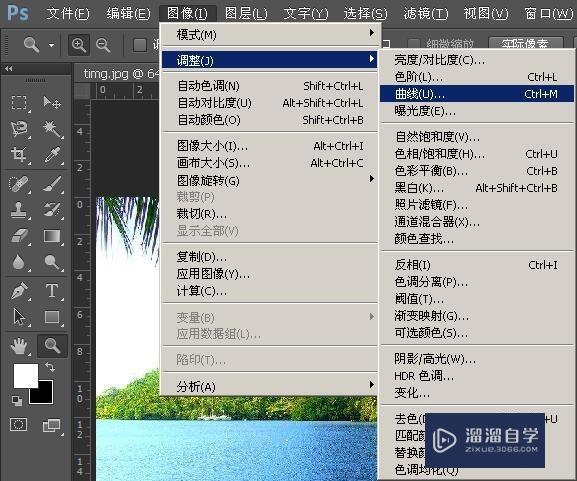This screenshot has height=481, width=577.
Task: Select the Rectangle shape tool
Action: (52, 317)
